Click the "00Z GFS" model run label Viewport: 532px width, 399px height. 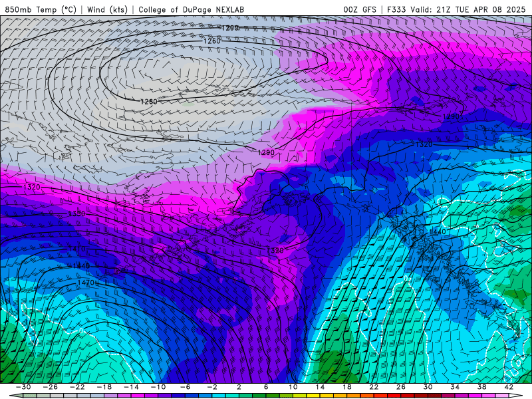point(360,9)
